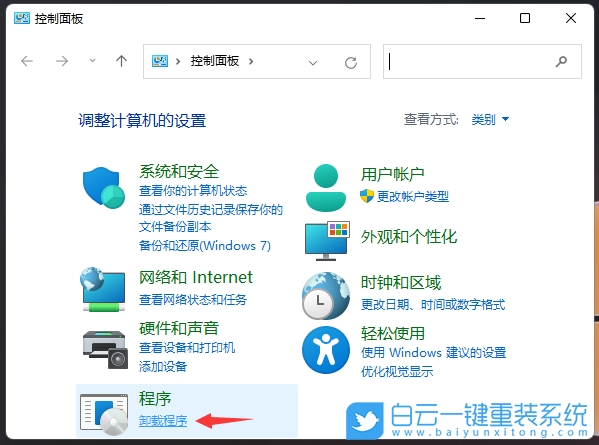Click the Ease of Access icon
Image resolution: width=599 pixels, height=445 pixels.
tap(326, 350)
